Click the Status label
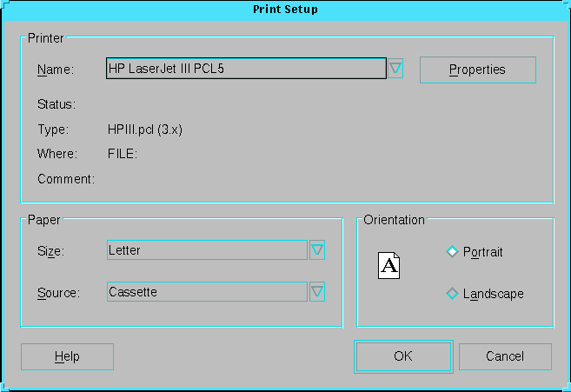Screen dimensions: 571x392 [x=56, y=104]
